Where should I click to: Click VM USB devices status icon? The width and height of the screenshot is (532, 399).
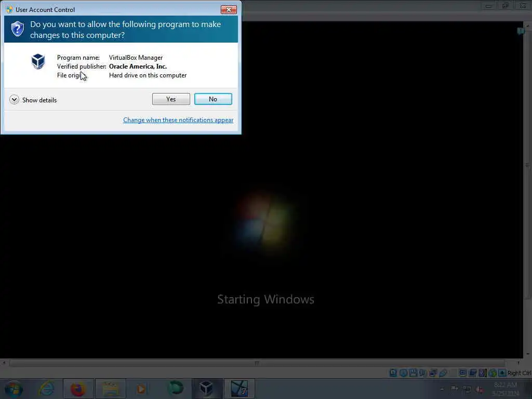tap(443, 373)
